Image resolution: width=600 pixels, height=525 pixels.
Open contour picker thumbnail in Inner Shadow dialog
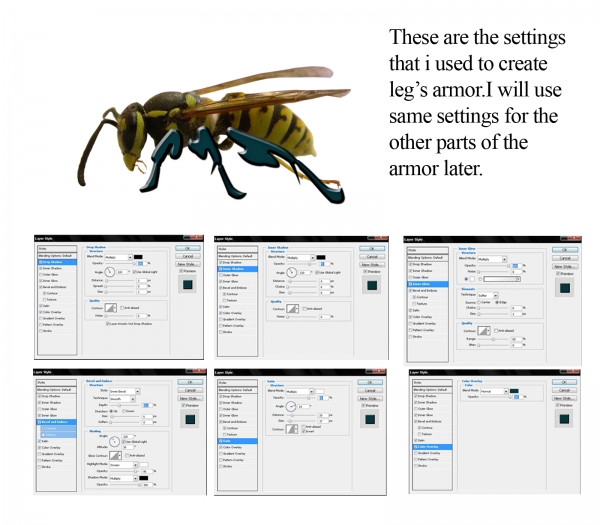click(292, 309)
